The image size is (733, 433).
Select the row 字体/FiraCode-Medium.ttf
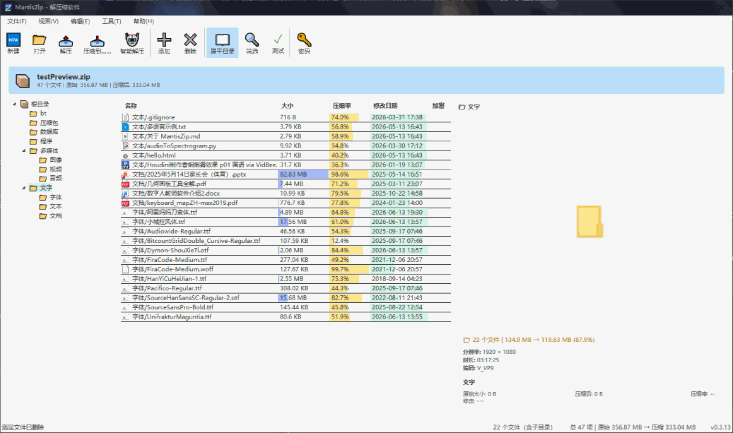[286, 260]
